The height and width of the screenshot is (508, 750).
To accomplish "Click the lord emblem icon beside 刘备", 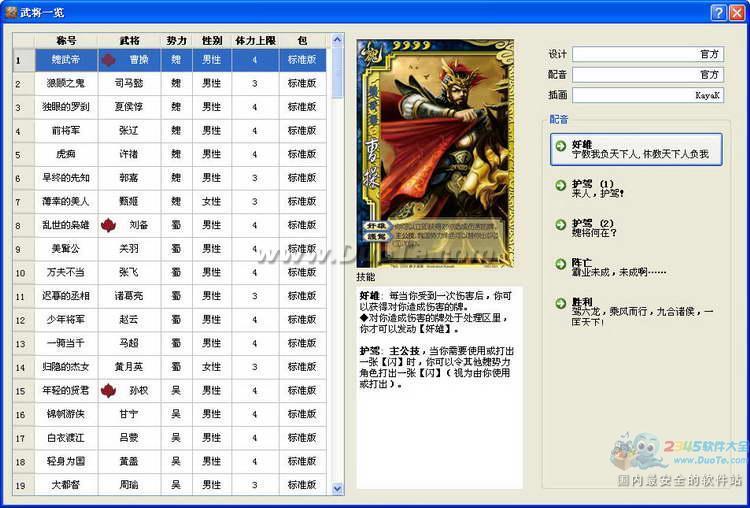I will (x=110, y=225).
